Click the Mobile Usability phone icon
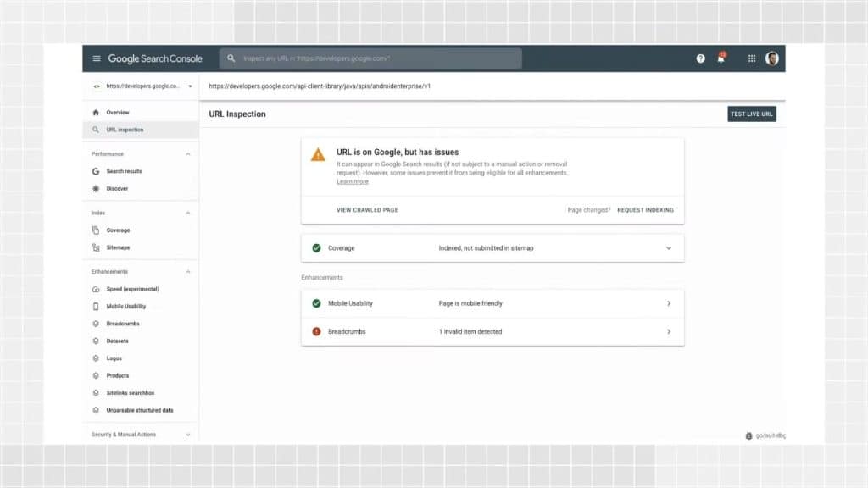The height and width of the screenshot is (488, 868). 96,306
